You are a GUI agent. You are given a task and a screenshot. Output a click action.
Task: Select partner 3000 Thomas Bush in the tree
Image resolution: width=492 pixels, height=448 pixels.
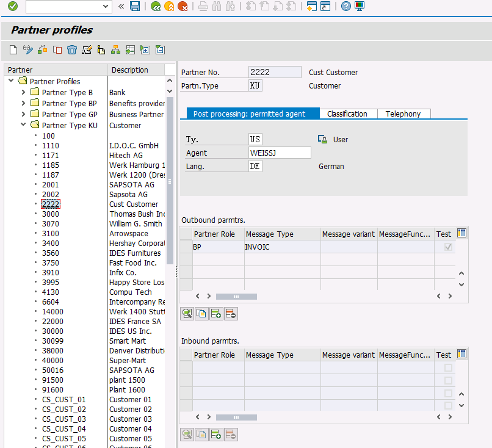51,214
